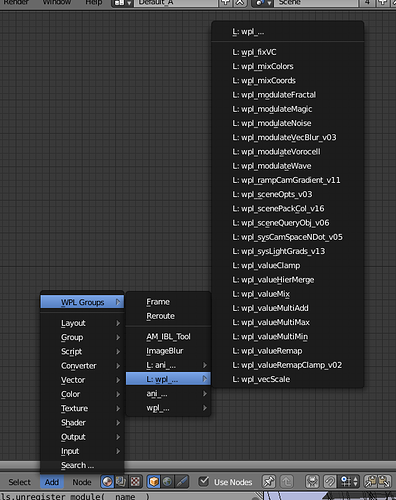This screenshot has width=396, height=500.
Task: Expand the Texture submenu
Action: point(82,408)
